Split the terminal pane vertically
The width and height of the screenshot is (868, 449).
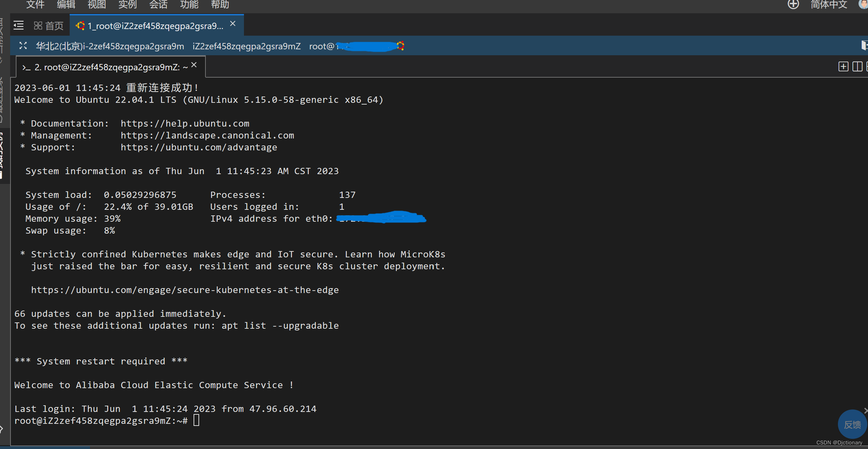click(857, 66)
